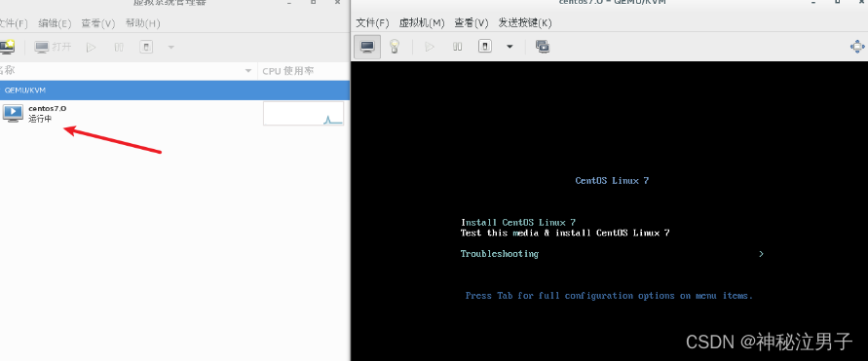Open the 虚拟机(M) menu
This screenshot has width=868, height=361.
tap(422, 22)
